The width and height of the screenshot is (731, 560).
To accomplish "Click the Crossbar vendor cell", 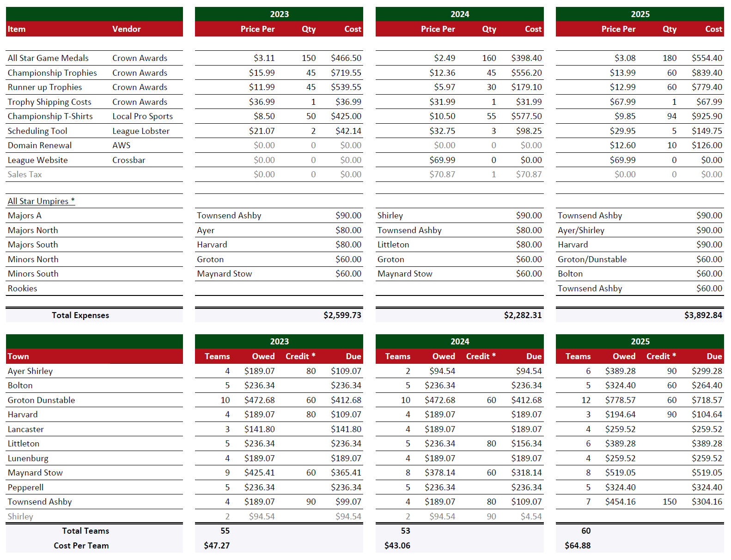I will click(x=129, y=160).
